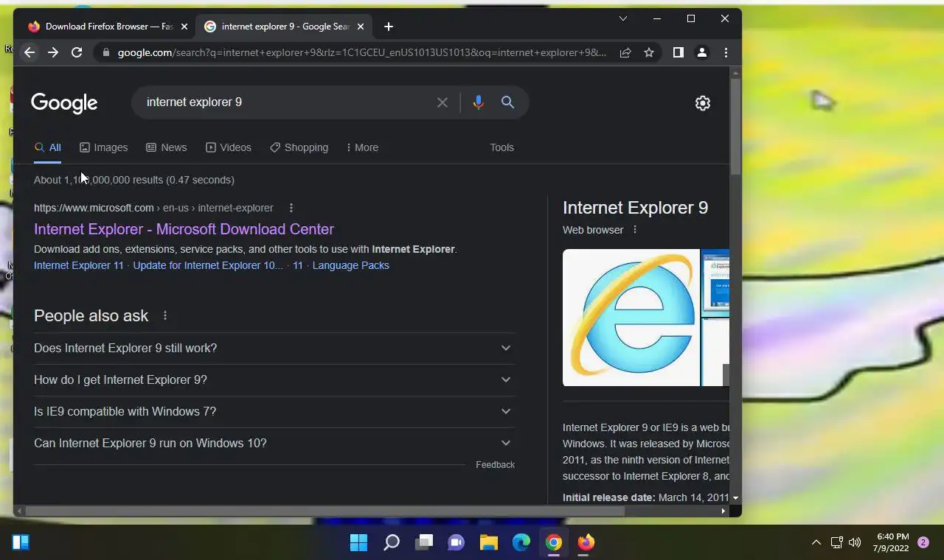
Task: Open Firefox from taskbar
Action: (x=586, y=543)
